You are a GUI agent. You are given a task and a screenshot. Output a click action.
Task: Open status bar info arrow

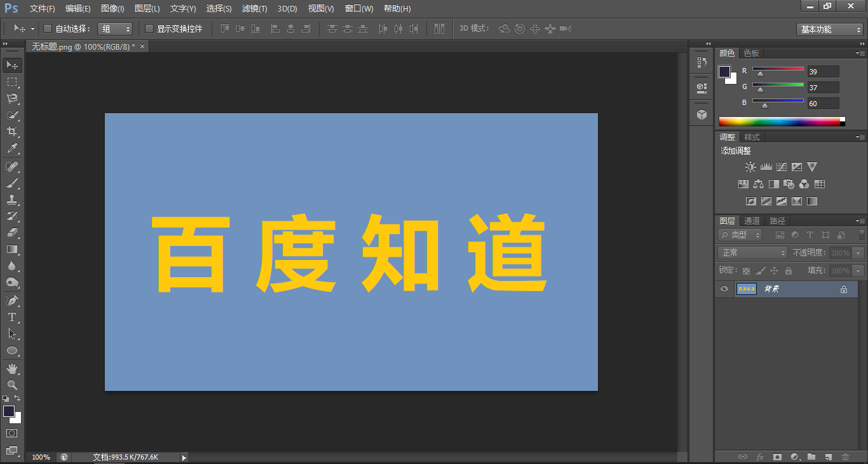[184, 457]
